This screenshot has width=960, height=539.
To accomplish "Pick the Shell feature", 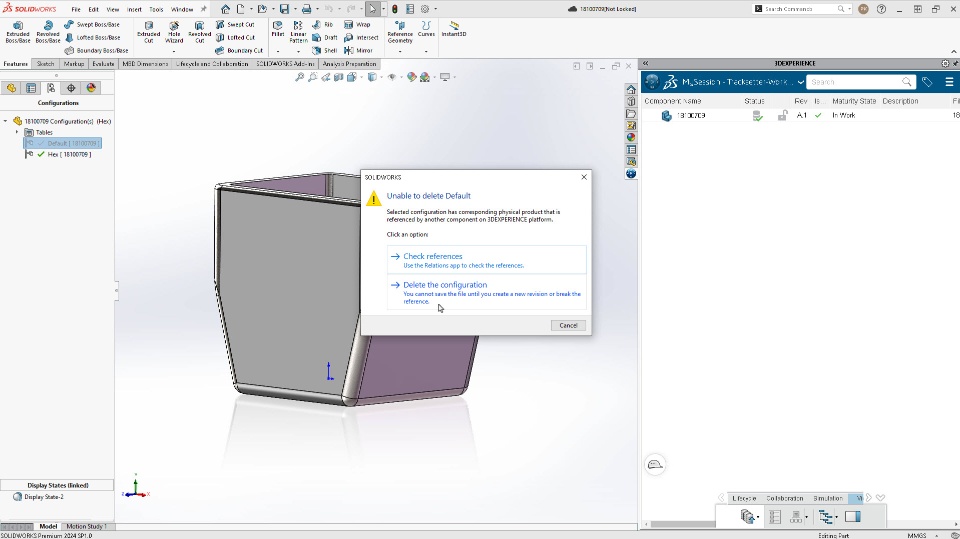I will click(324, 50).
